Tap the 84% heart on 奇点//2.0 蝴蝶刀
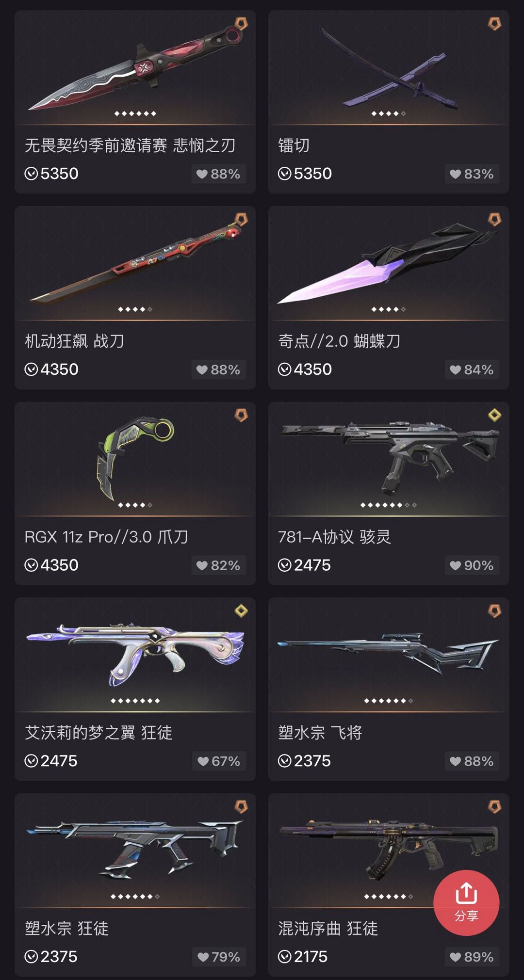This screenshot has width=524, height=980. point(455,370)
